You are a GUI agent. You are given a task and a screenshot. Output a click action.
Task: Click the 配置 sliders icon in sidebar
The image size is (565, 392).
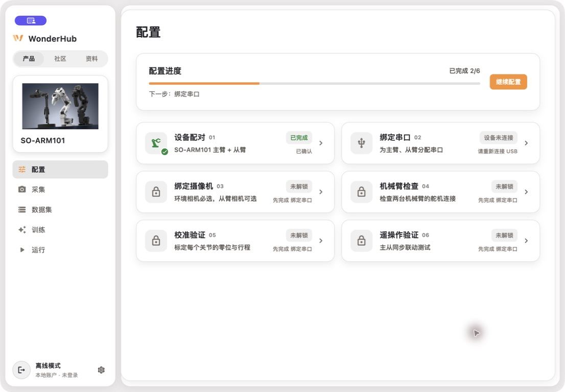point(22,169)
